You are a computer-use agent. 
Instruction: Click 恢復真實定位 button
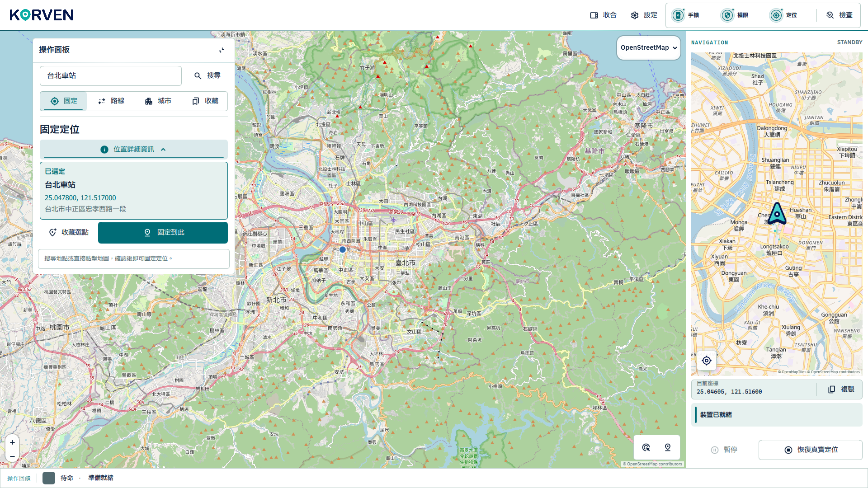pos(811,450)
